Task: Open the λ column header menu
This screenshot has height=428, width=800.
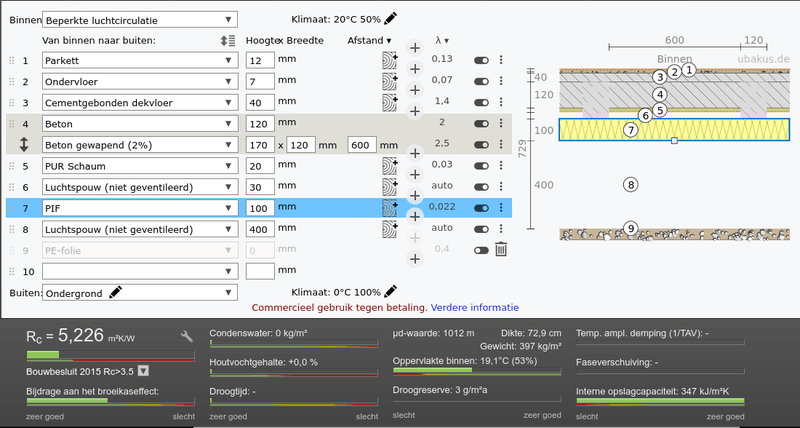Action: tap(441, 40)
